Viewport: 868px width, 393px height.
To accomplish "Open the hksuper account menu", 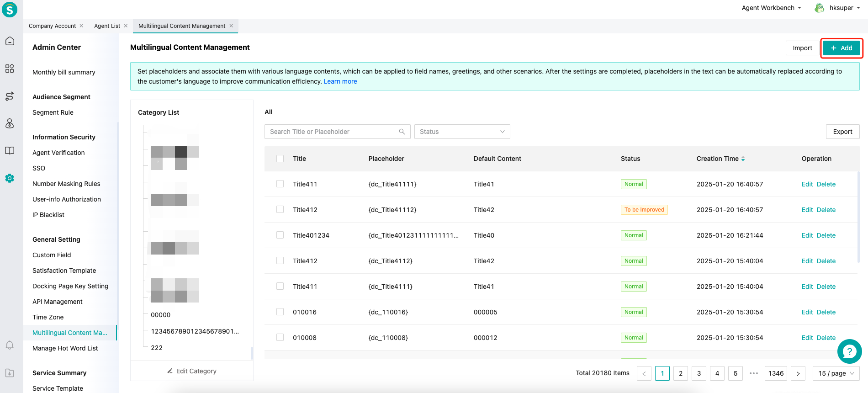I will click(x=845, y=8).
